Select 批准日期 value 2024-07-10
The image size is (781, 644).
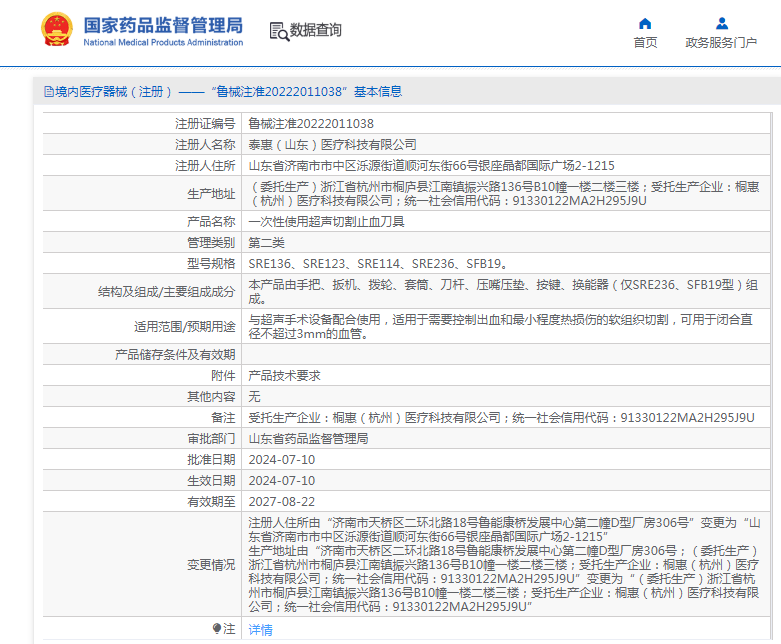pyautogui.click(x=282, y=459)
